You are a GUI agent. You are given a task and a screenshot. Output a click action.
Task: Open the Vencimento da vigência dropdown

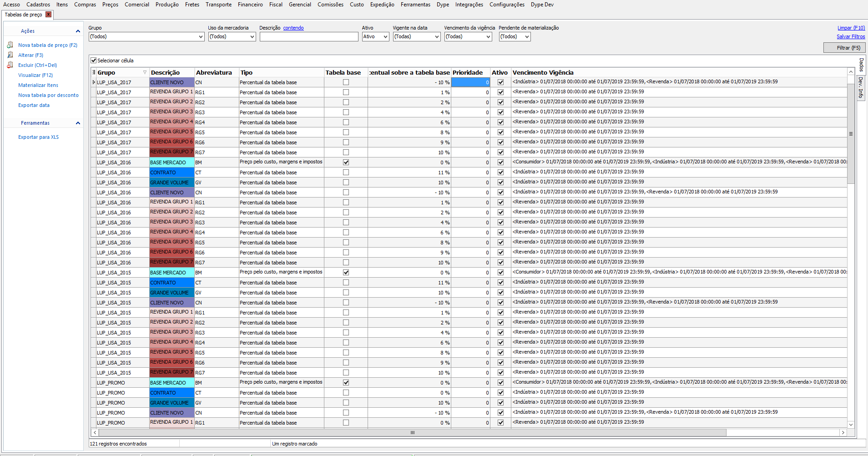click(488, 37)
